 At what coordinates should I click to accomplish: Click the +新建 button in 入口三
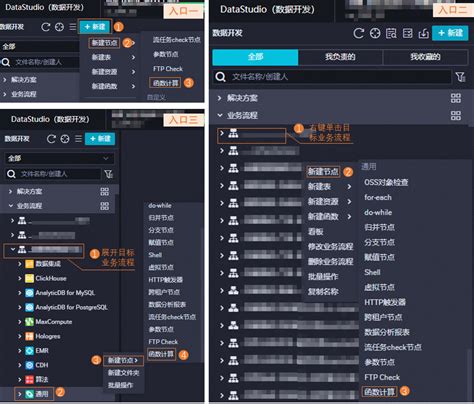tap(100, 139)
